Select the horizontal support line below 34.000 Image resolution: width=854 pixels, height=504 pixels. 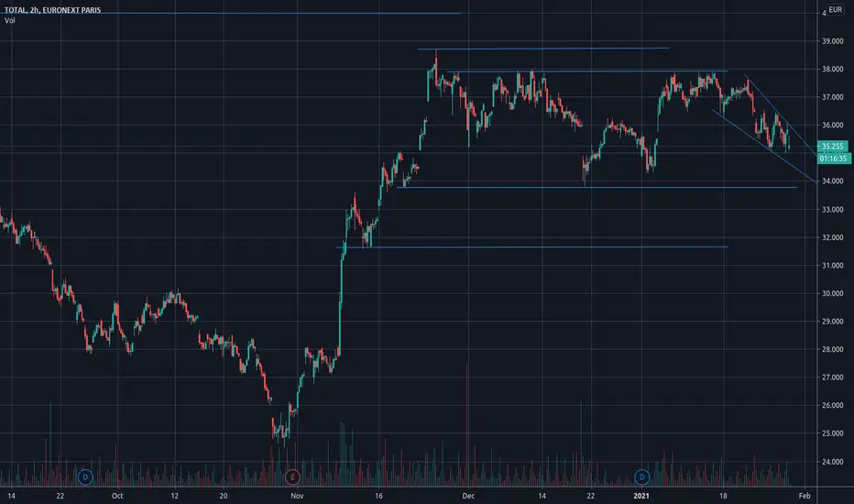[x=597, y=188]
